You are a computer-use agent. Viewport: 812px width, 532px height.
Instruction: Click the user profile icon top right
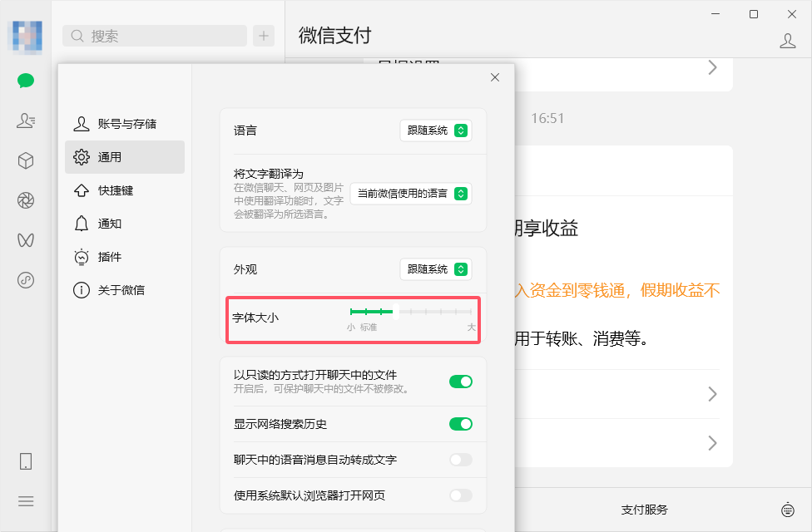[787, 39]
